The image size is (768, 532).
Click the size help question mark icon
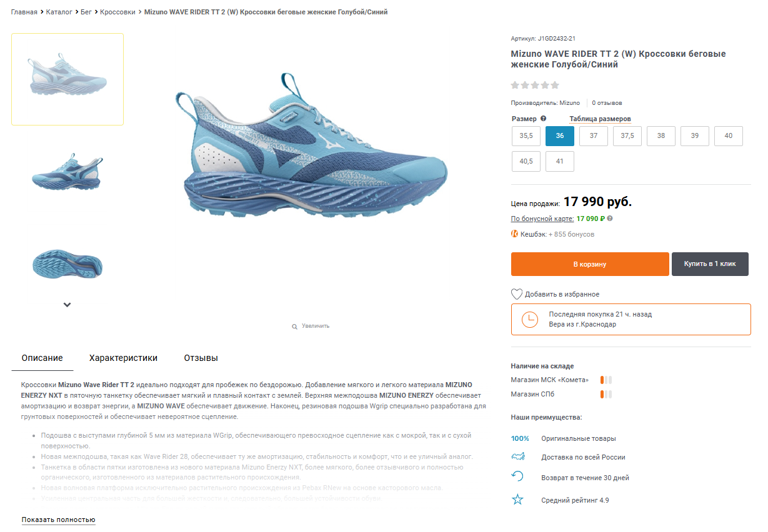[543, 119]
